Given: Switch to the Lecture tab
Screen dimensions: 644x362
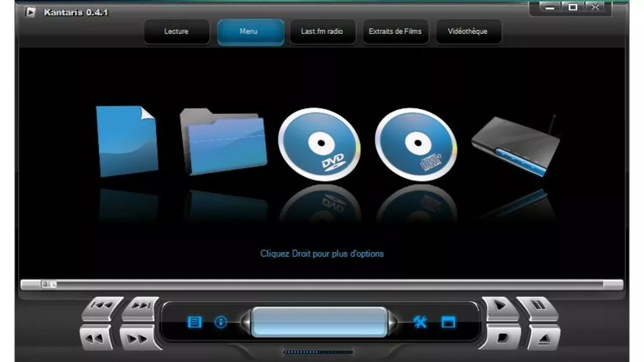Looking at the screenshot, I should [176, 32].
